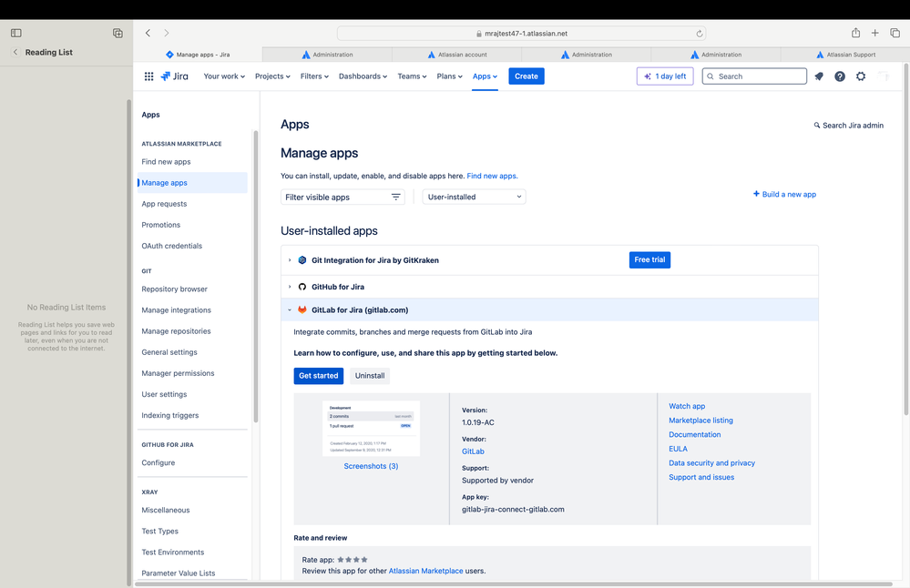910x588 pixels.
Task: Click Build a new app link
Action: pos(784,194)
